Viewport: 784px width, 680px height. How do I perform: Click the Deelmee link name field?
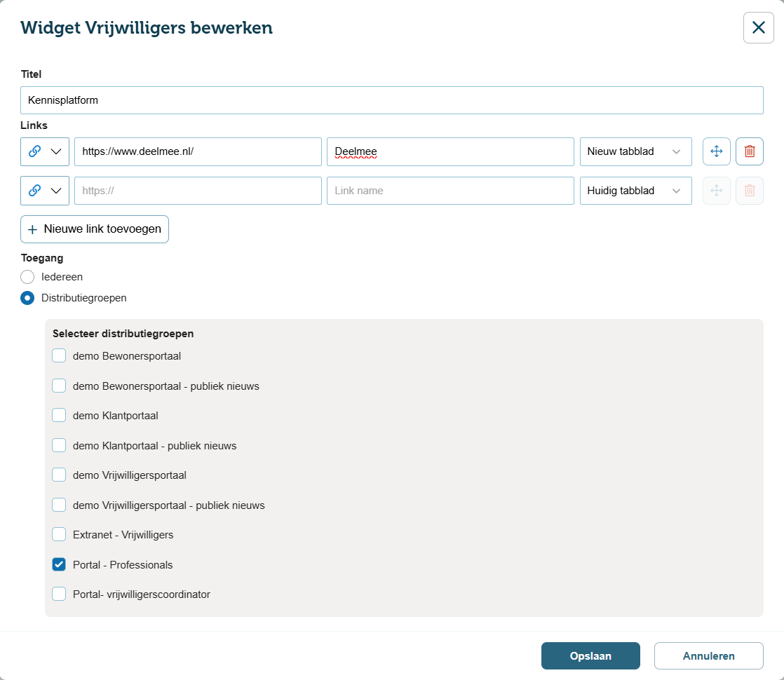(450, 151)
